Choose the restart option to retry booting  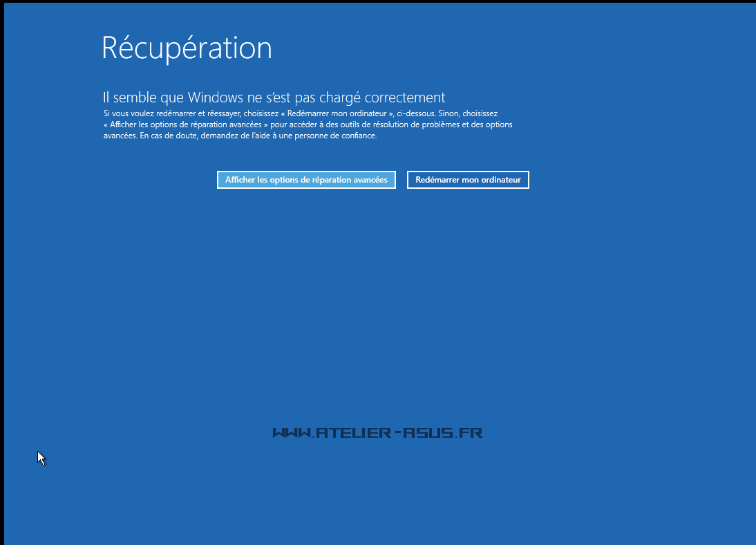pyautogui.click(x=468, y=180)
